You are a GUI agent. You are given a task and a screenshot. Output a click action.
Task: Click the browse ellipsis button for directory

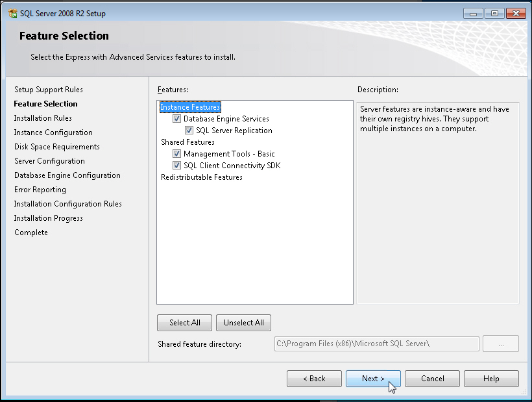[501, 344]
